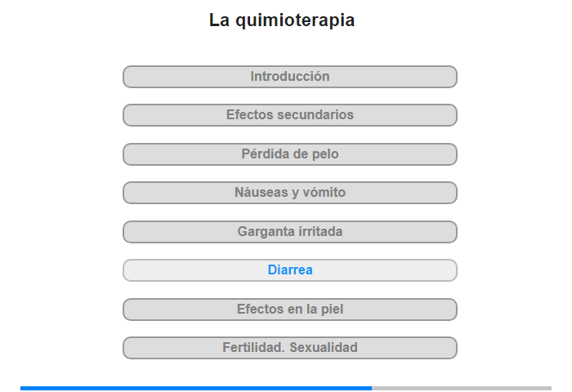The image size is (572, 392).
Task: Open Náuseas y vómito section
Action: (x=289, y=193)
